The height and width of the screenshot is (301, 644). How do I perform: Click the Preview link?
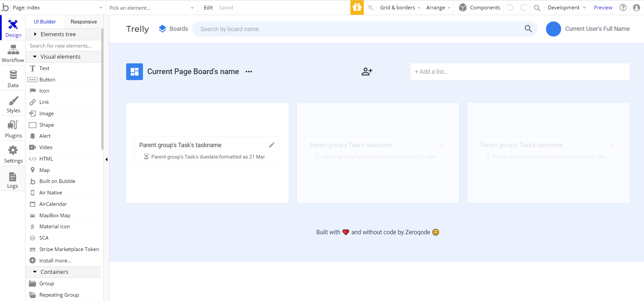[x=603, y=7]
